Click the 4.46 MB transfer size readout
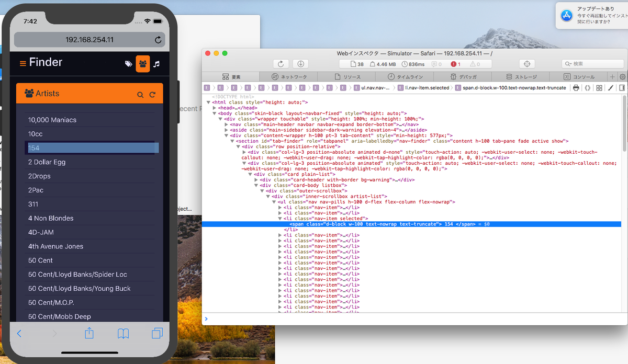Screen dimensions: 628x364 tap(383, 64)
